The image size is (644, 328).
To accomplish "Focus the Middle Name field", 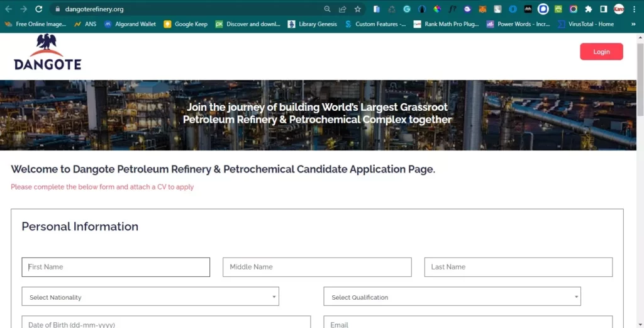I will 317,267.
